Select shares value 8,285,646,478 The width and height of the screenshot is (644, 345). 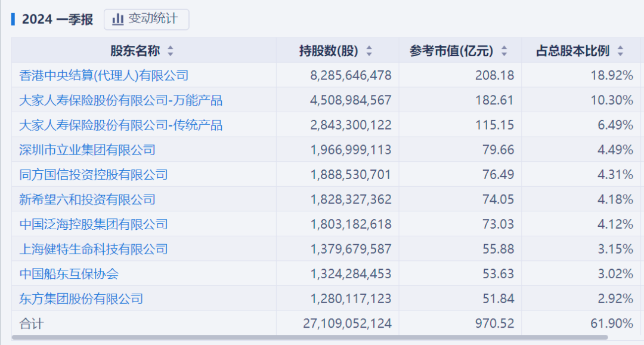click(x=351, y=76)
